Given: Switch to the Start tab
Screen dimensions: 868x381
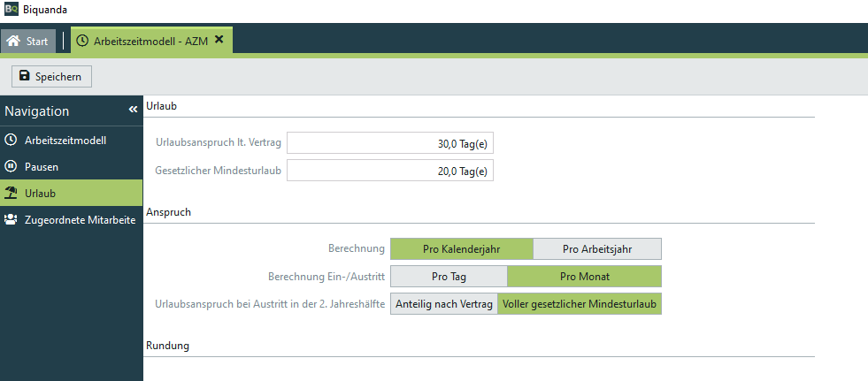Looking at the screenshot, I should [29, 41].
